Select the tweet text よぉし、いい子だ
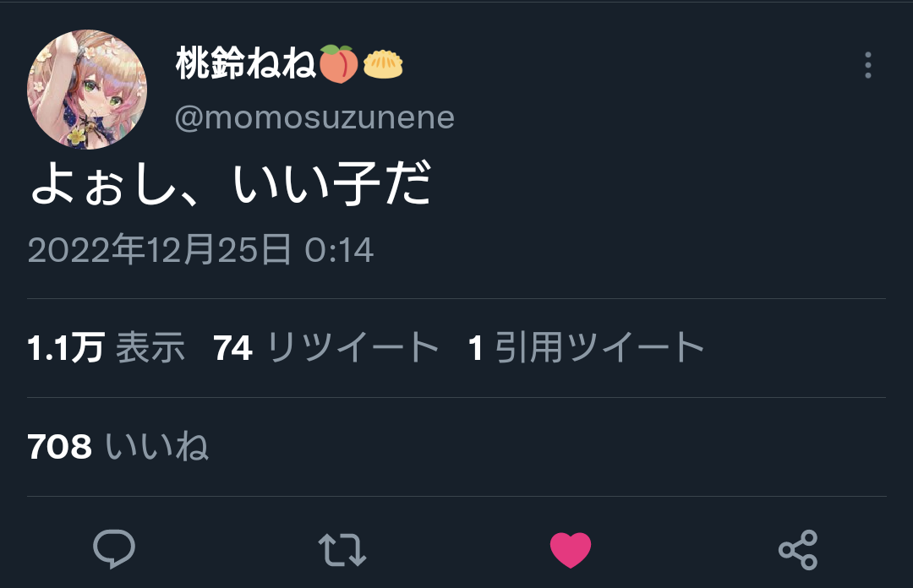 tap(231, 183)
